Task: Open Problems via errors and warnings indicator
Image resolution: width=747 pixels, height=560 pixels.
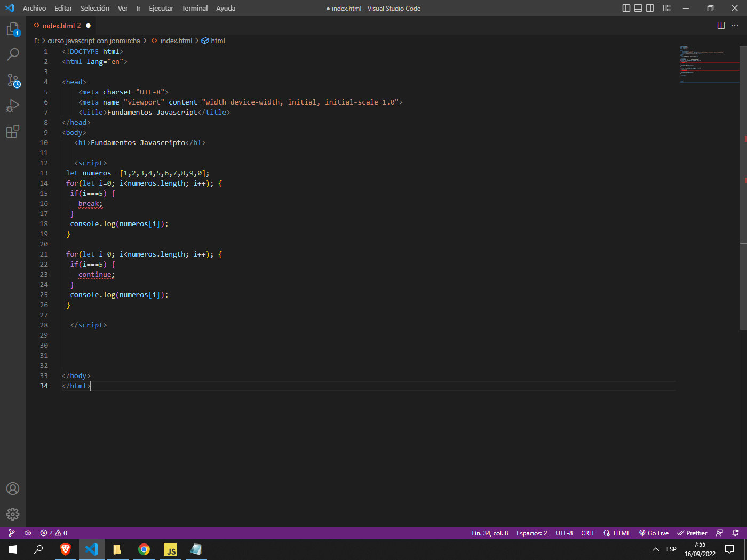Action: tap(54, 533)
